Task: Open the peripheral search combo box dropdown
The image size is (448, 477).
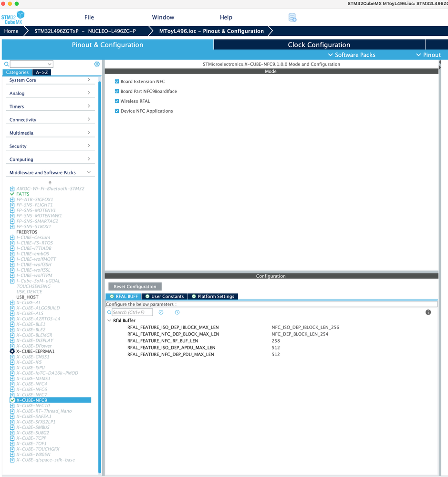Action: [49, 64]
